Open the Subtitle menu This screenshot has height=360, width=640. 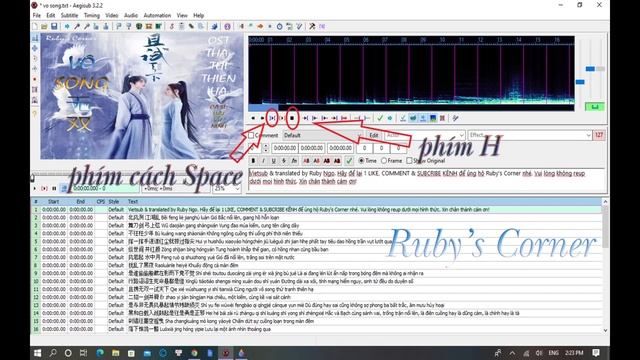click(69, 16)
